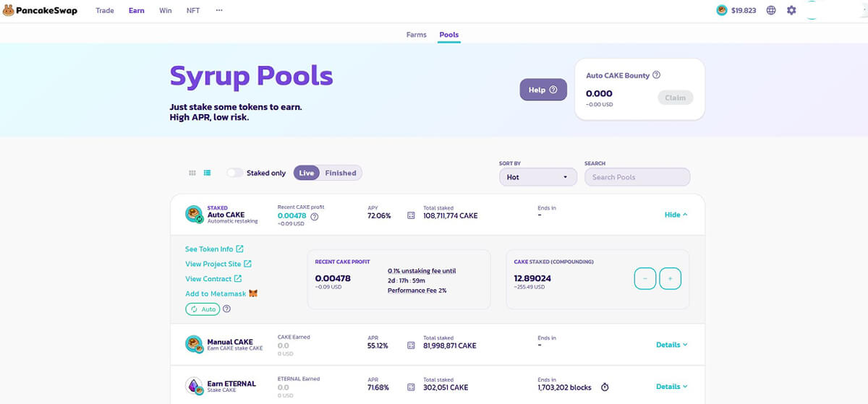Click the 302,051 CAKE total staked
Screen dimensions: 868x404
tap(446, 387)
